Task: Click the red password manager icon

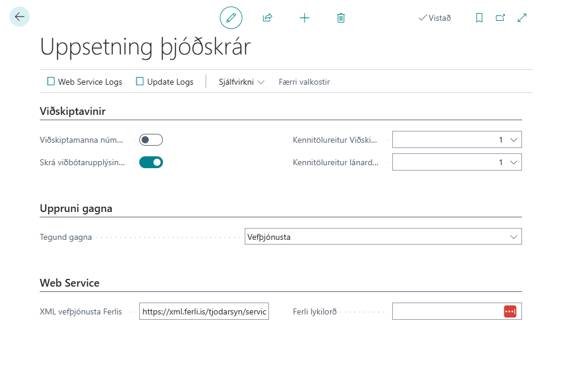Action: [x=510, y=311]
